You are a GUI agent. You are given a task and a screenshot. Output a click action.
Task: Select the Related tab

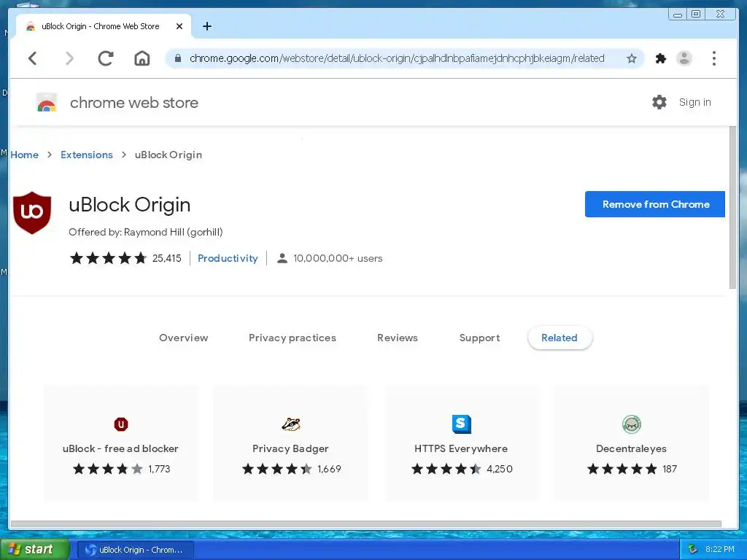click(560, 338)
